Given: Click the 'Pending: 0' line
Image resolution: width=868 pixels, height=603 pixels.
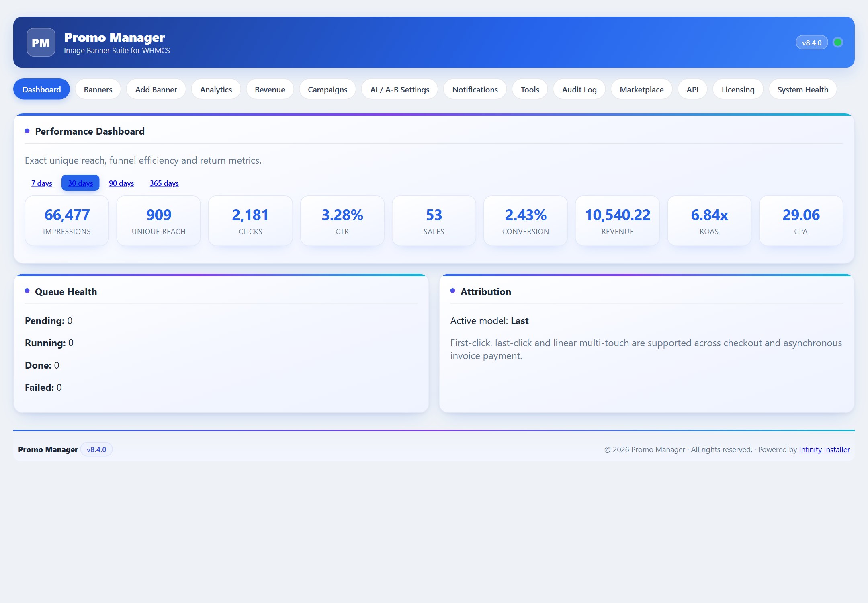Looking at the screenshot, I should tap(49, 320).
